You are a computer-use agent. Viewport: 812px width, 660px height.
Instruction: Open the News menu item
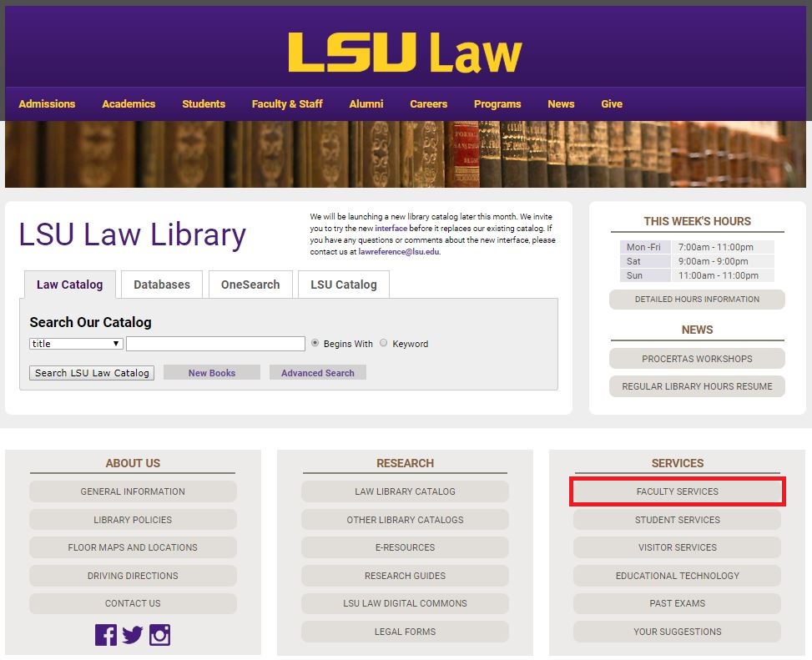point(561,103)
